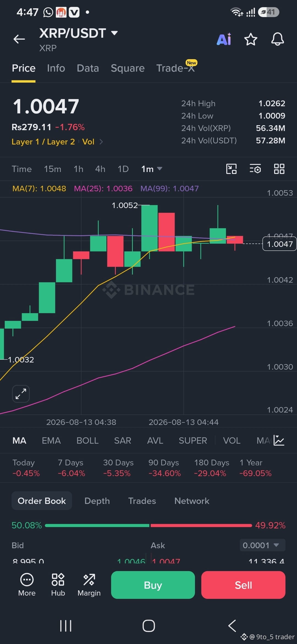Viewport: 297px width, 644px height.
Task: Open order book precision 0.0001 dropdown
Action: 263,545
